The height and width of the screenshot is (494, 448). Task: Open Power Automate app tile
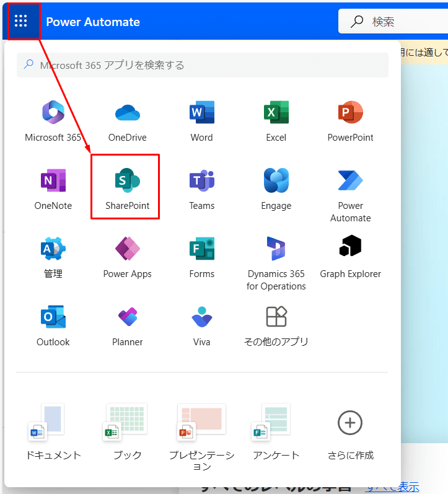(350, 195)
